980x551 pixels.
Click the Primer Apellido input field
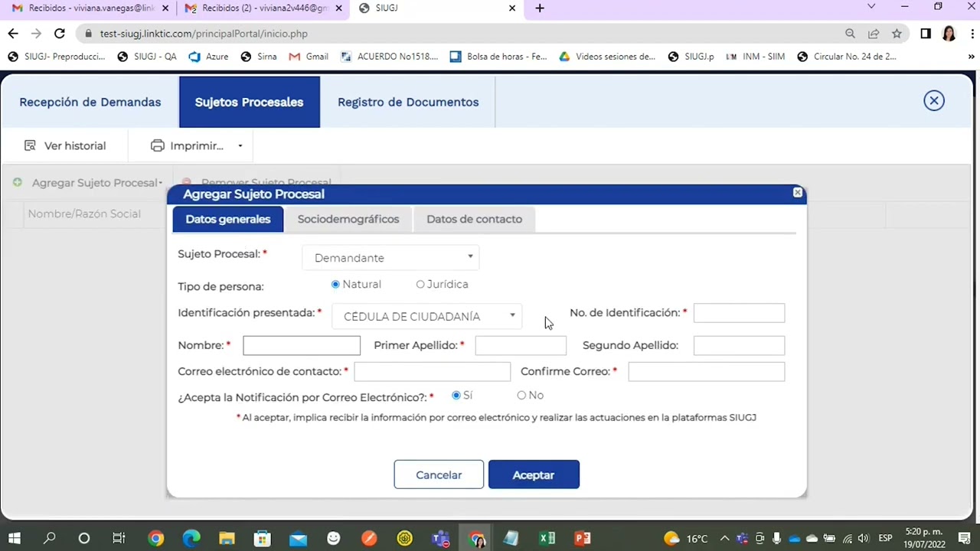(x=521, y=345)
